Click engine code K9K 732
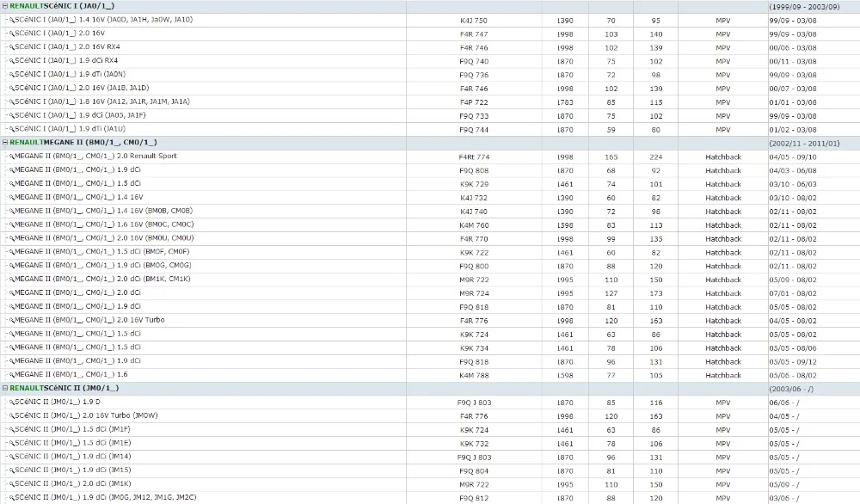Image resolution: width=860 pixels, height=504 pixels. tap(474, 444)
